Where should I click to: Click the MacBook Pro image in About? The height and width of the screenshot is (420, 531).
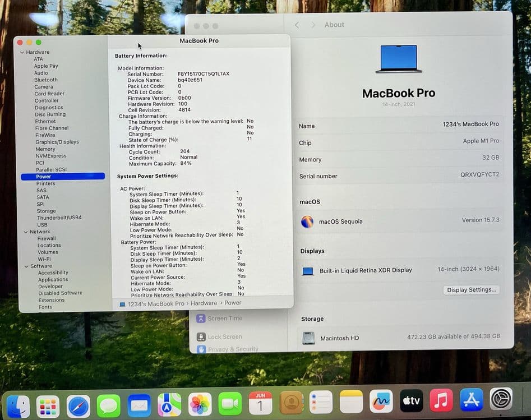tap(399, 59)
